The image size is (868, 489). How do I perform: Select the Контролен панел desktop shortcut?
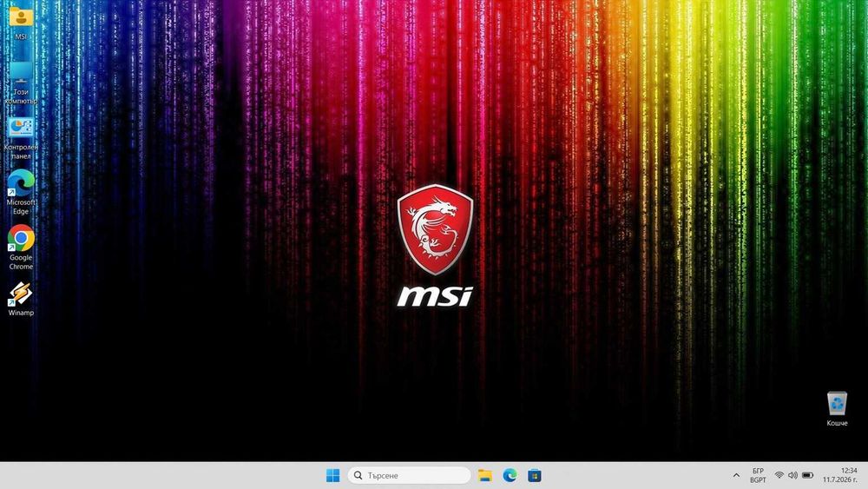point(21,138)
